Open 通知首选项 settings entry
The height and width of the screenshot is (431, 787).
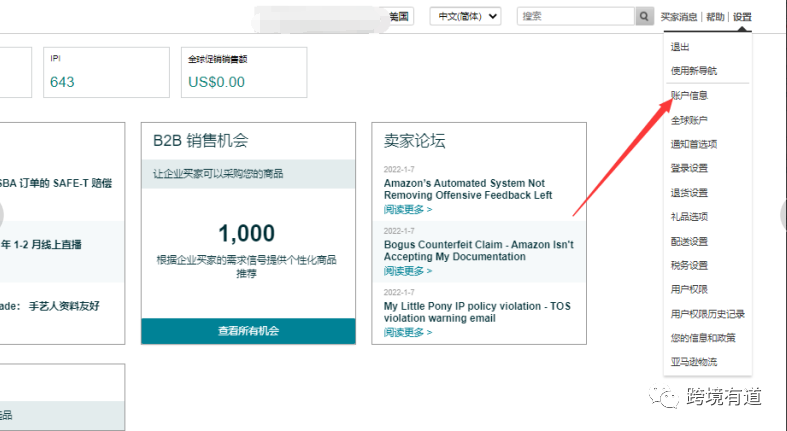tap(694, 144)
